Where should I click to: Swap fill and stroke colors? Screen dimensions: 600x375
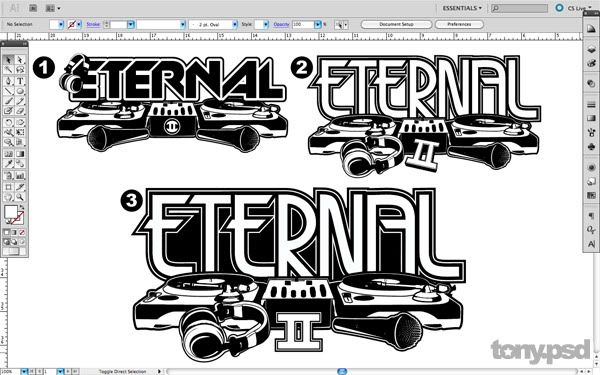coord(21,207)
